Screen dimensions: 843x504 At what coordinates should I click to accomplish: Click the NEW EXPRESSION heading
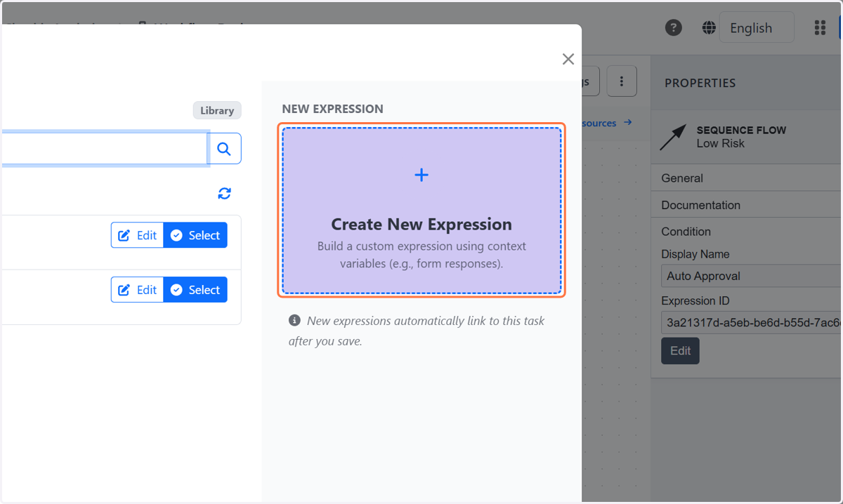pos(333,109)
